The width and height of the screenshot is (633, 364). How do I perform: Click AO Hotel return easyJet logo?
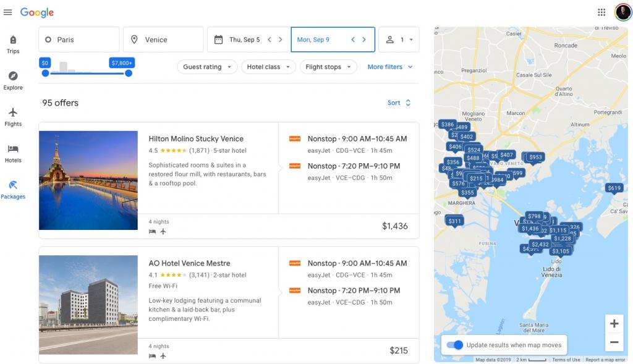coord(295,290)
